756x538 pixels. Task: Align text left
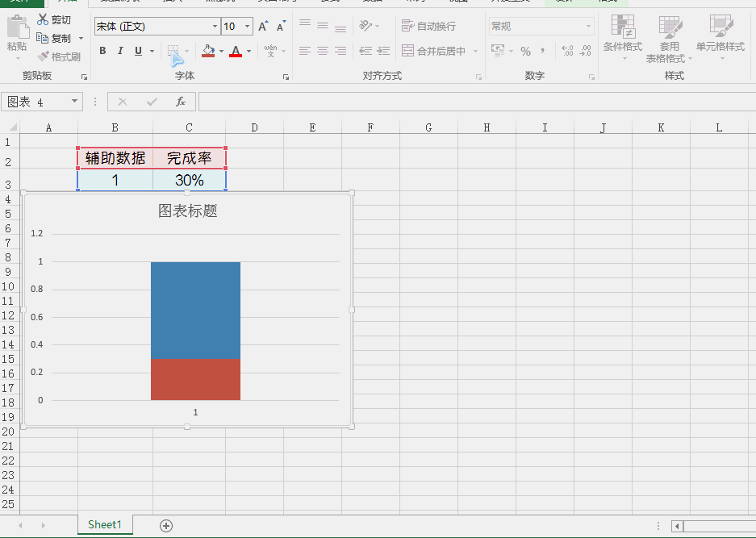tap(305, 51)
